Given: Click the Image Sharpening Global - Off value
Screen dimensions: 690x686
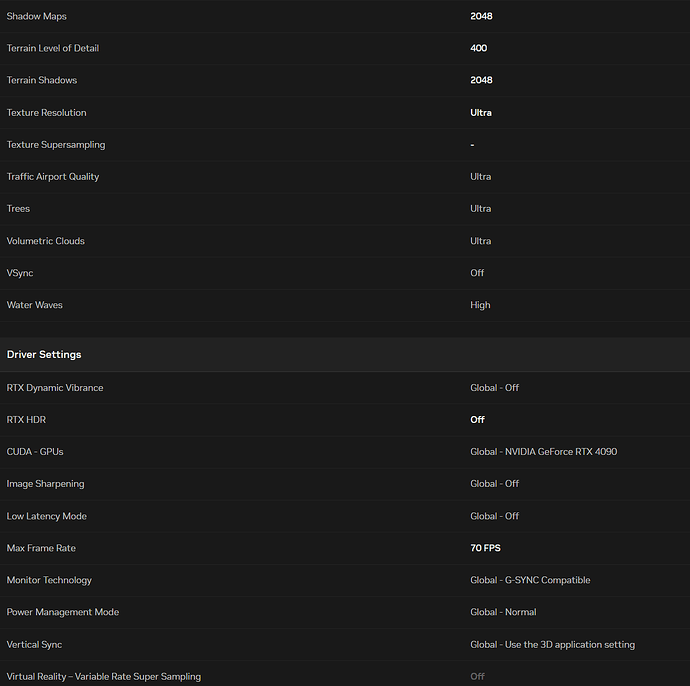Looking at the screenshot, I should (x=494, y=484).
